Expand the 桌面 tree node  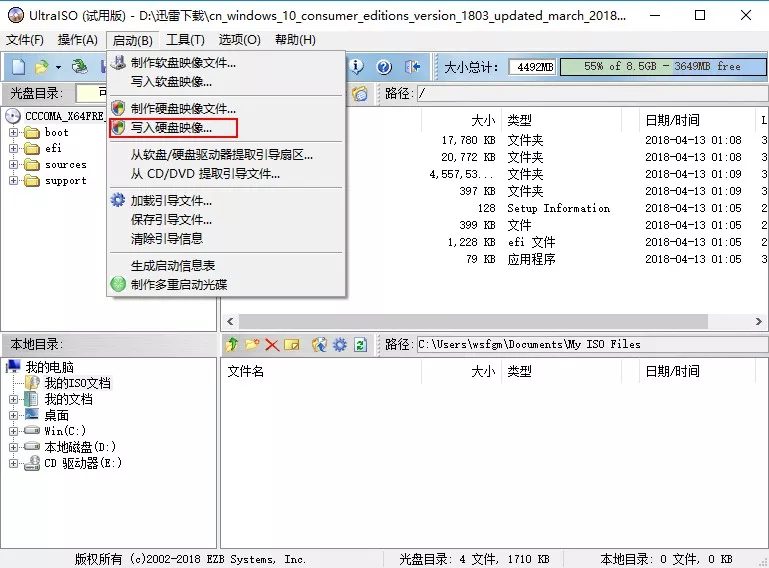pos(13,415)
